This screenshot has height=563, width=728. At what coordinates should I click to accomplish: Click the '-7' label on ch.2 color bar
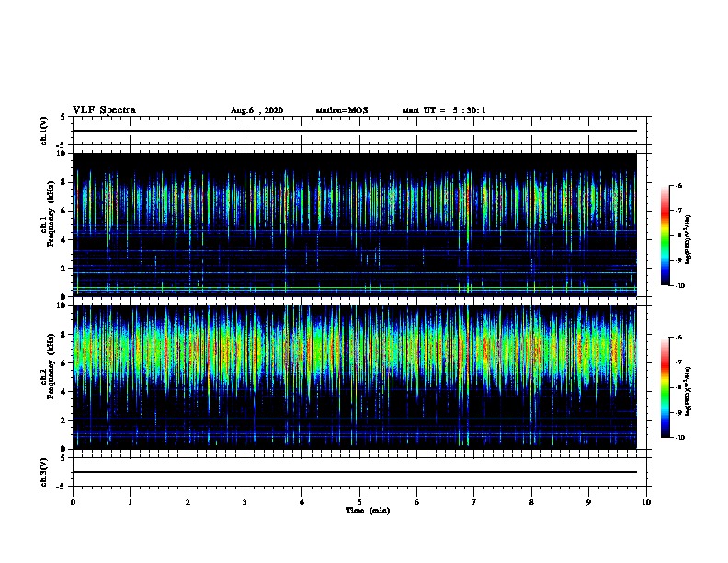point(678,362)
